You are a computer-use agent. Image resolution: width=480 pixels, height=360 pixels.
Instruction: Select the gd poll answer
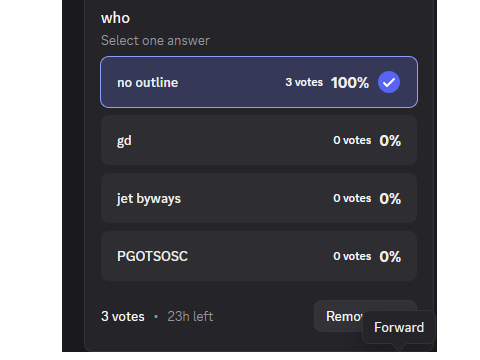pyautogui.click(x=259, y=140)
